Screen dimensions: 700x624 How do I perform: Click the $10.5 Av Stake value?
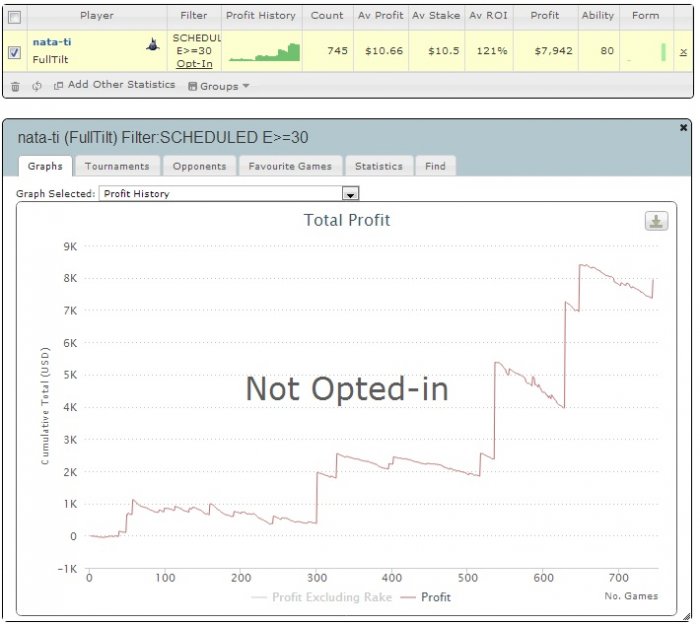[444, 51]
